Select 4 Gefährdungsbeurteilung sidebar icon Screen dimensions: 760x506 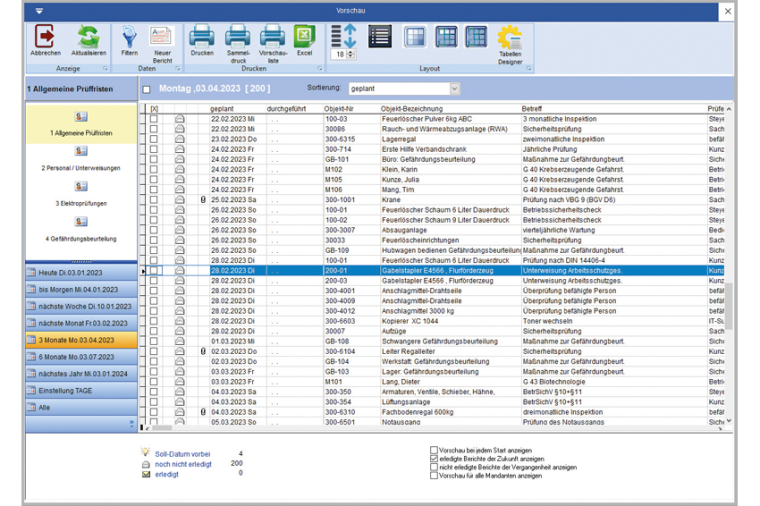point(81,222)
